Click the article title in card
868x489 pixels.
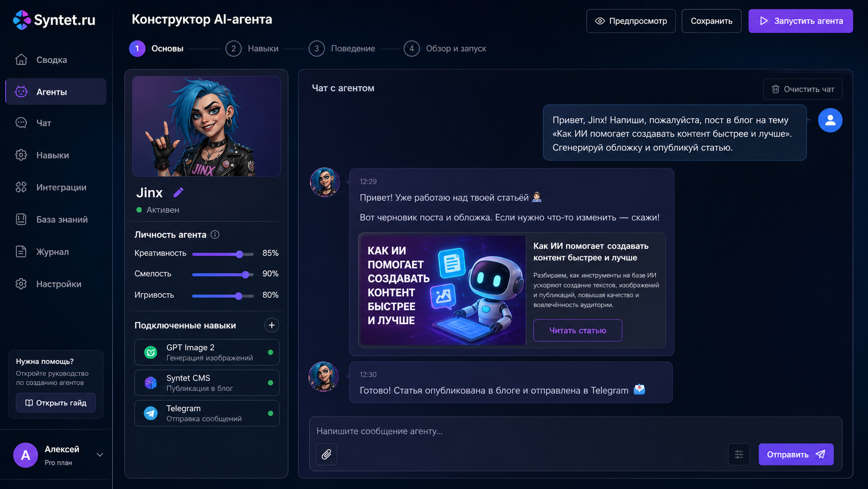(x=591, y=252)
